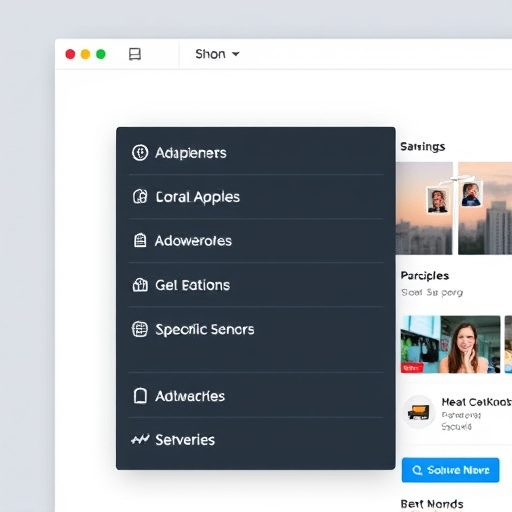Click the Parciples heading
Viewport: 512px width, 512px height.
[425, 276]
